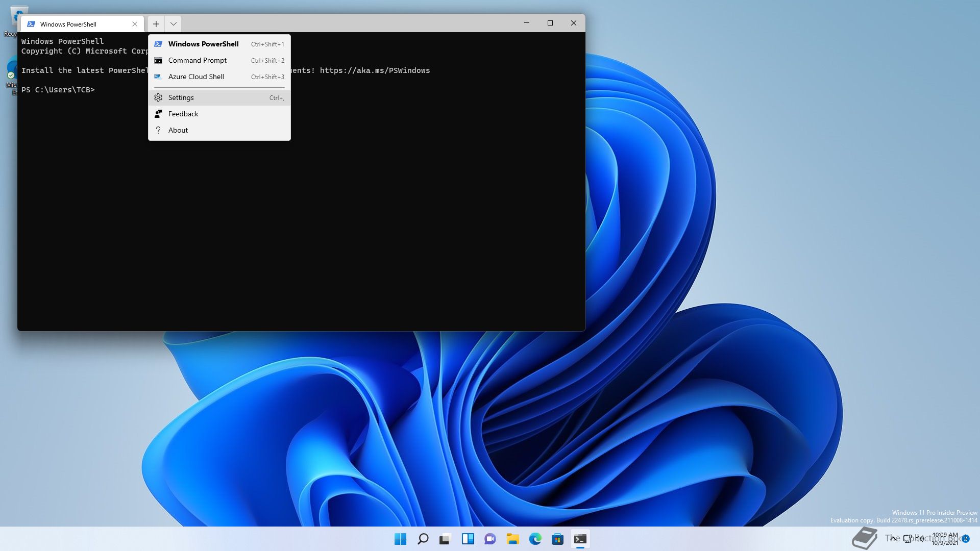Open Widgets from the taskbar
This screenshot has width=980, height=551.
click(468, 539)
